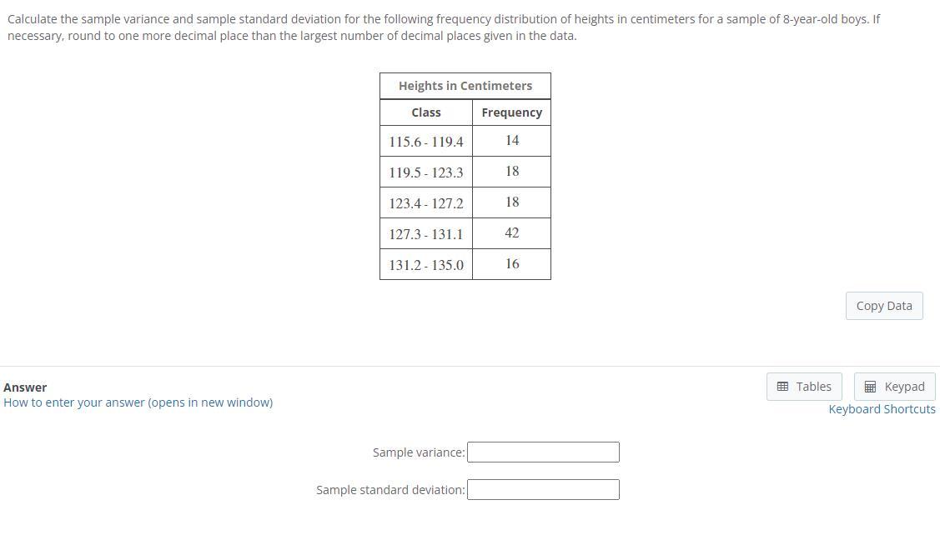Select the class row 115.6 - 119.4

425,141
